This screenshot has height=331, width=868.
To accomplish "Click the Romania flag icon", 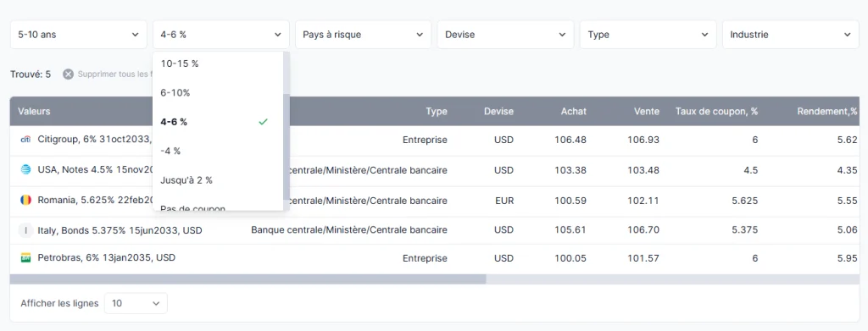I will (25, 200).
